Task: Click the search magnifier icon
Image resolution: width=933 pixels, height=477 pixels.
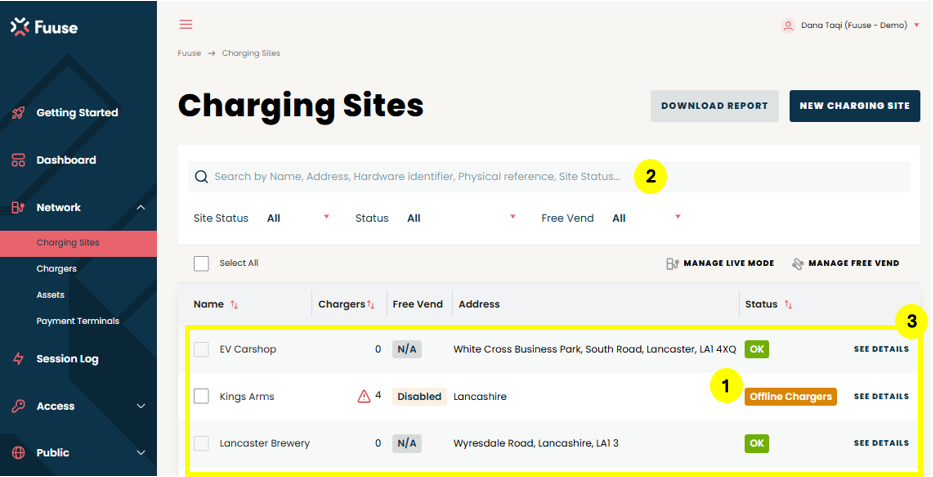Action: [201, 177]
